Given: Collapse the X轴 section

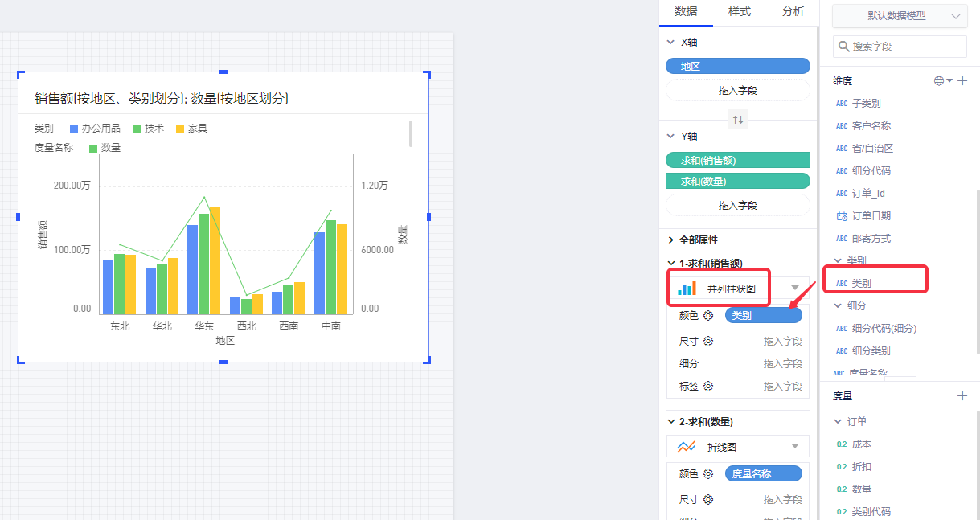Looking at the screenshot, I should (x=671, y=43).
